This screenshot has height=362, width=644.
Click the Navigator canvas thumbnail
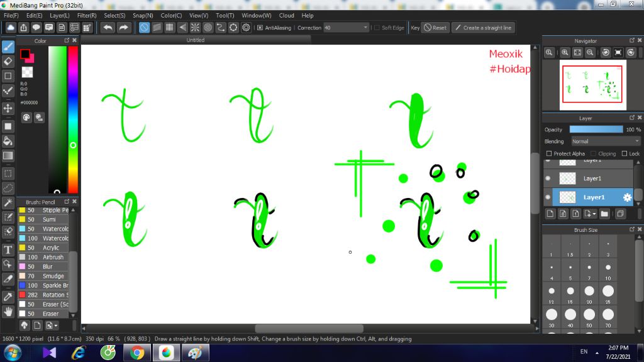pyautogui.click(x=592, y=85)
